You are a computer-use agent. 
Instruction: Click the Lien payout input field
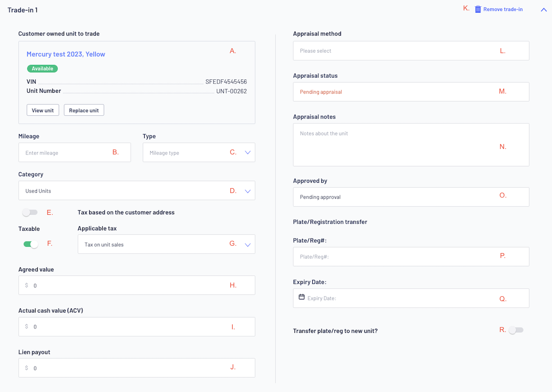coord(137,368)
